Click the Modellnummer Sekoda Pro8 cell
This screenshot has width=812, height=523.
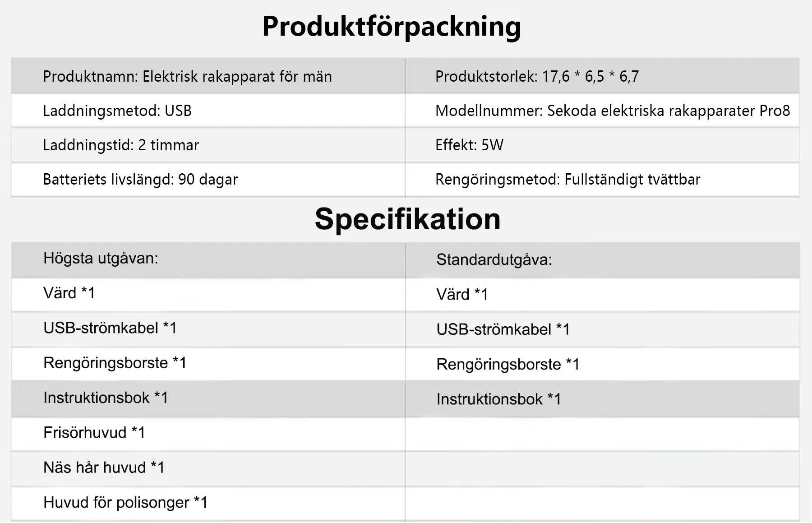click(612, 111)
